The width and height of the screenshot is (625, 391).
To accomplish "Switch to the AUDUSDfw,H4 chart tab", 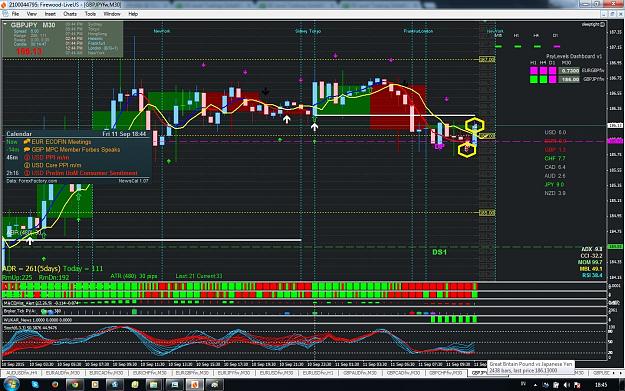I will click(x=22, y=373).
